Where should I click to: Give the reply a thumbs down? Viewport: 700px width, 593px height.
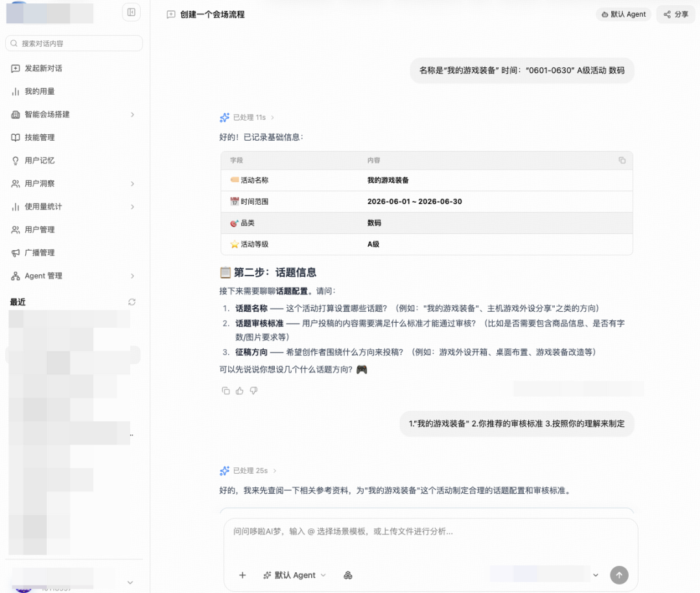[253, 391]
